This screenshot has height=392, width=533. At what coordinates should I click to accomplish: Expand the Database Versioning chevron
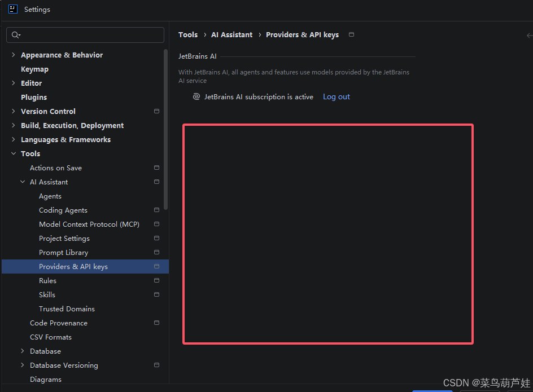(x=23, y=365)
